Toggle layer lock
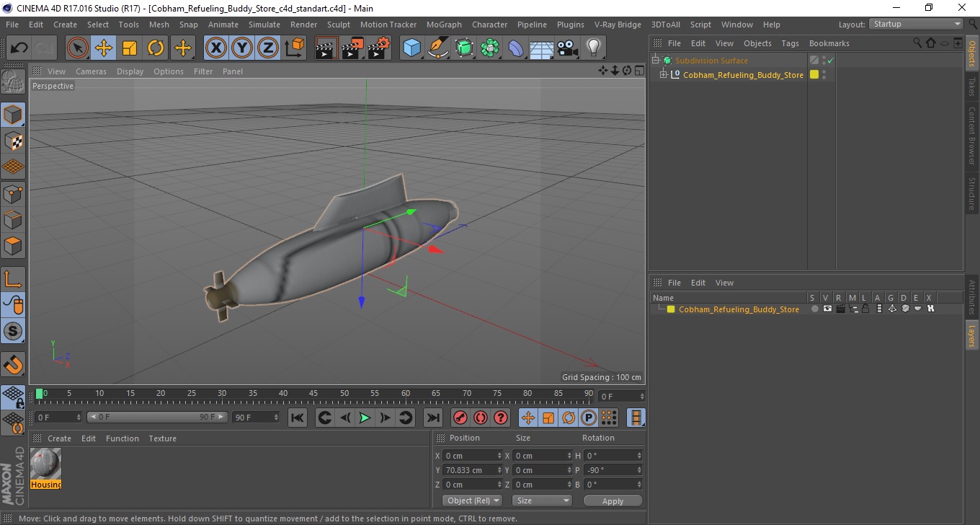The width and height of the screenshot is (980, 525). (x=865, y=309)
